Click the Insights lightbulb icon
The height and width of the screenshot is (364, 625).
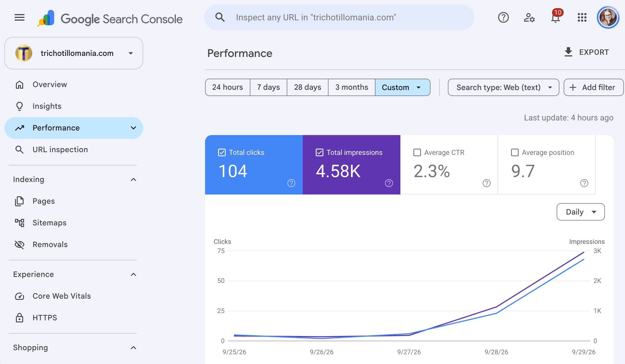[x=20, y=106]
